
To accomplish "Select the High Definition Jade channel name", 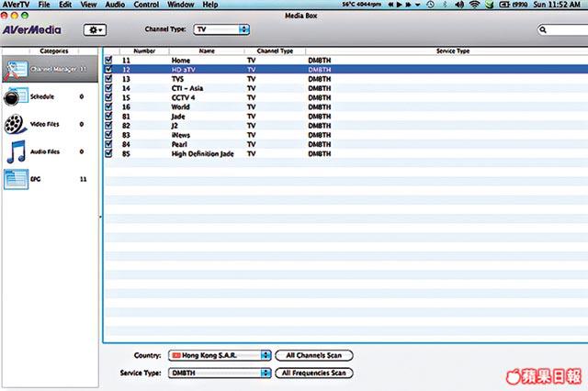I will pos(202,154).
